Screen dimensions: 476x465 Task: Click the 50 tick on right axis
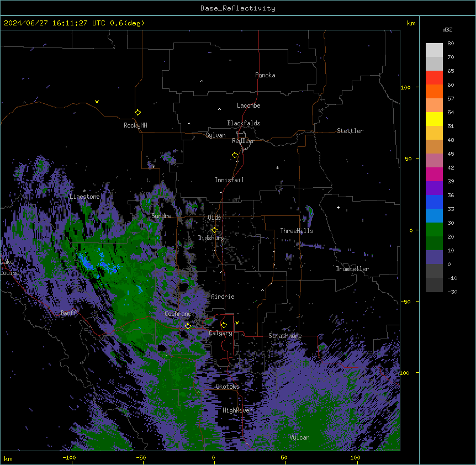pos(408,158)
